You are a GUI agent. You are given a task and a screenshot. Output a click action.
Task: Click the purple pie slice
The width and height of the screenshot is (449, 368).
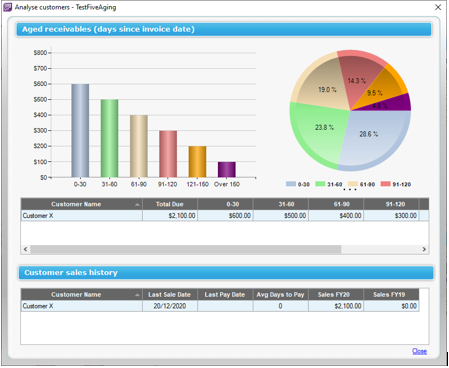pyautogui.click(x=398, y=103)
